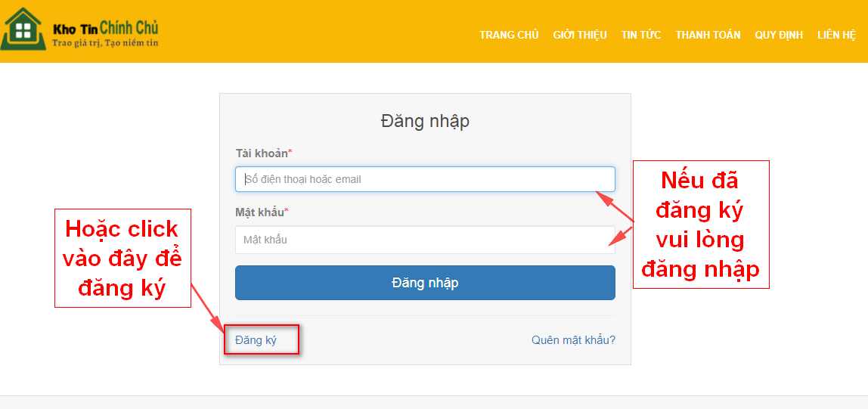This screenshot has width=868, height=409.
Task: Go to the TRANG CHỦ page
Action: point(509,35)
